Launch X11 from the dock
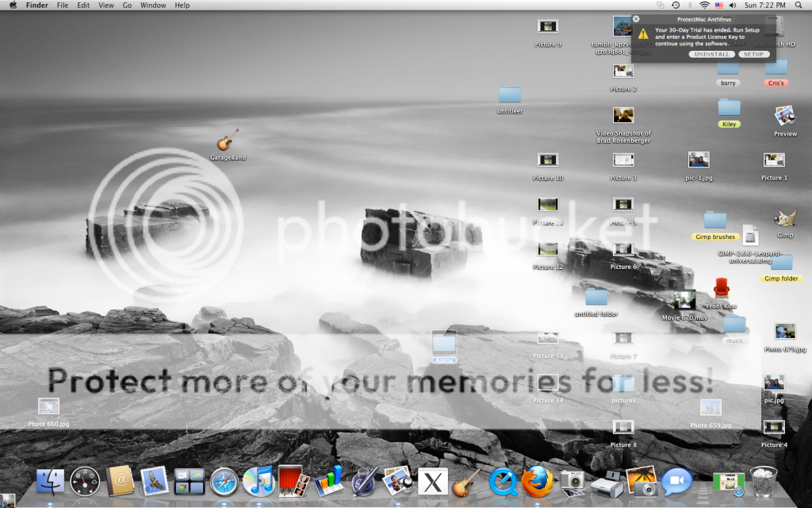The width and height of the screenshot is (812, 508). 433,482
